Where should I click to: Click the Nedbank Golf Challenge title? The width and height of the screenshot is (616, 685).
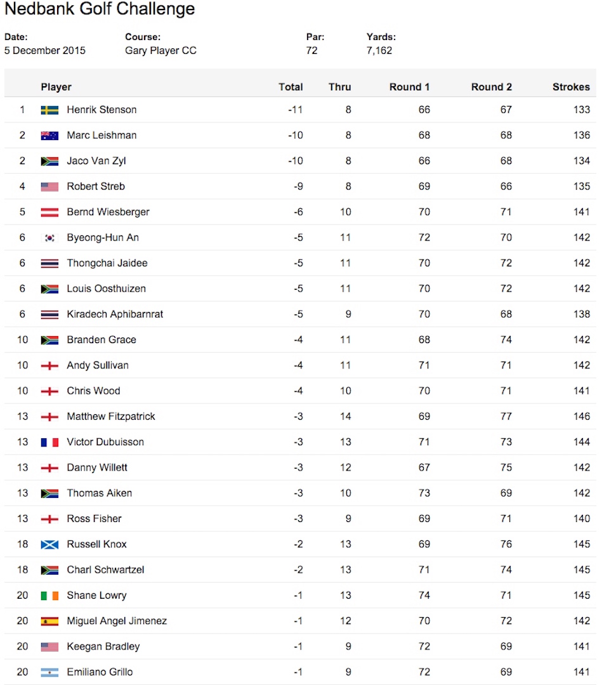100,9
